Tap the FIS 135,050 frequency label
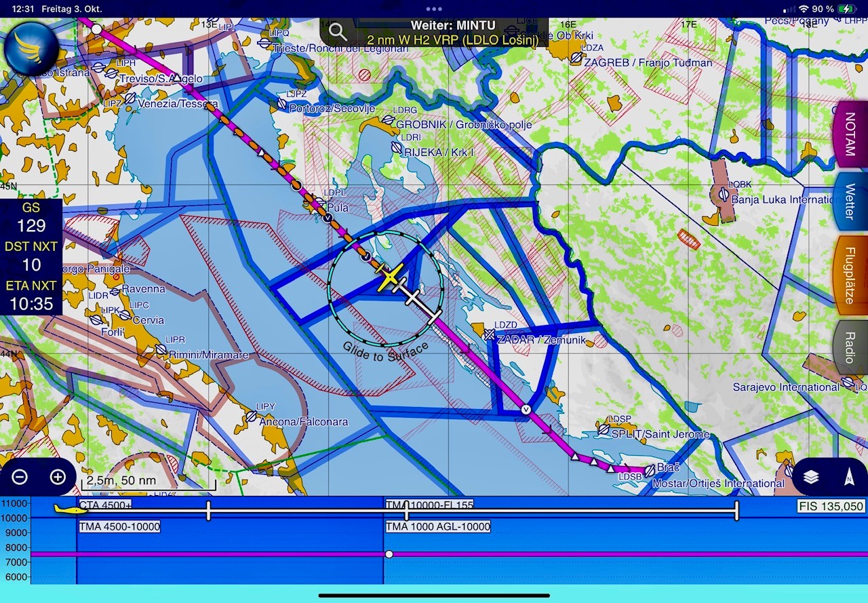This screenshot has width=868, height=603. click(831, 506)
